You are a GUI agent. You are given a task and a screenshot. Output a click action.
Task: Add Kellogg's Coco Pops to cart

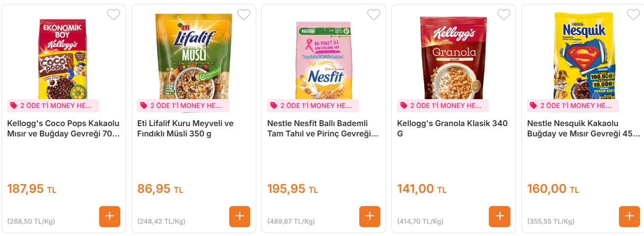pos(109,216)
